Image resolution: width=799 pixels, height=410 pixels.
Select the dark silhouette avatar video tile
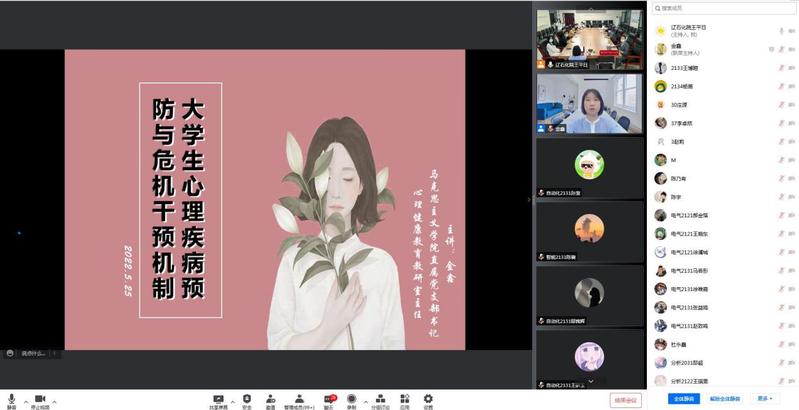[x=590, y=296]
